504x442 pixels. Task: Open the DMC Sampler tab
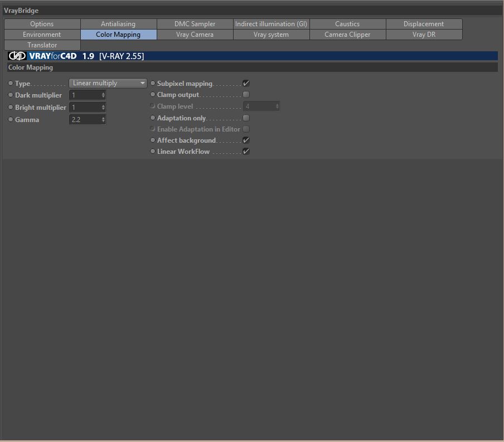click(x=195, y=24)
